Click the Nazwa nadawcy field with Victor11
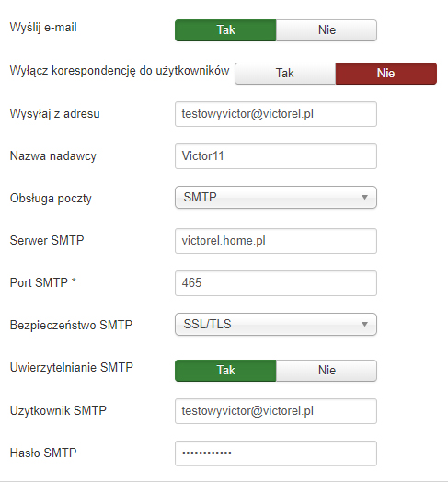Image resolution: width=448 pixels, height=482 pixels. 276,156
